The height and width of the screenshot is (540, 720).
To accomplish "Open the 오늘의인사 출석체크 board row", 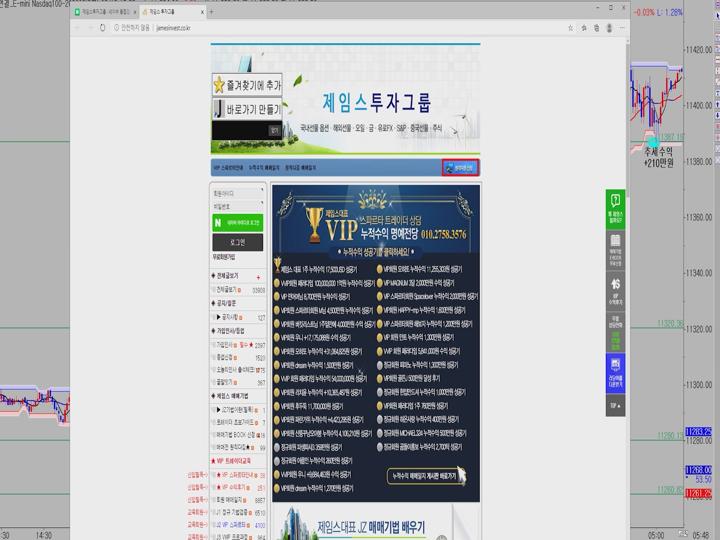I will [x=238, y=370].
